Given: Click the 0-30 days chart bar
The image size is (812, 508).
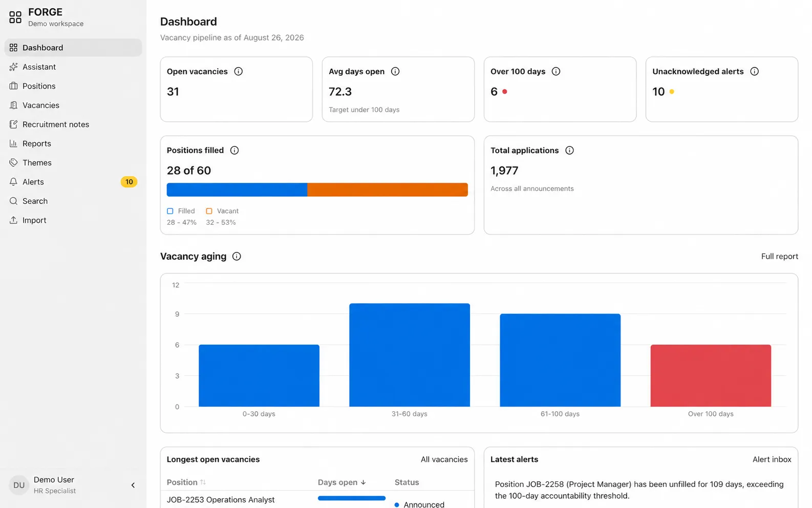Looking at the screenshot, I should coord(259,375).
